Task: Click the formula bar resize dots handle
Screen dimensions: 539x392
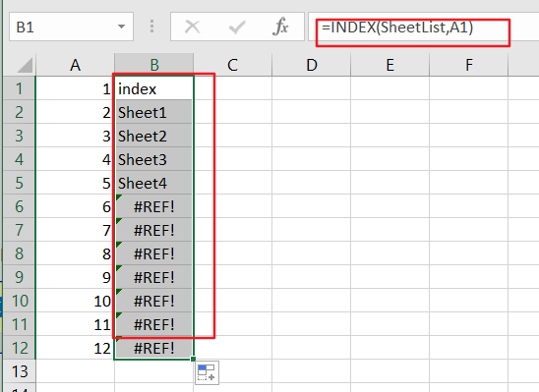Action: (x=151, y=27)
